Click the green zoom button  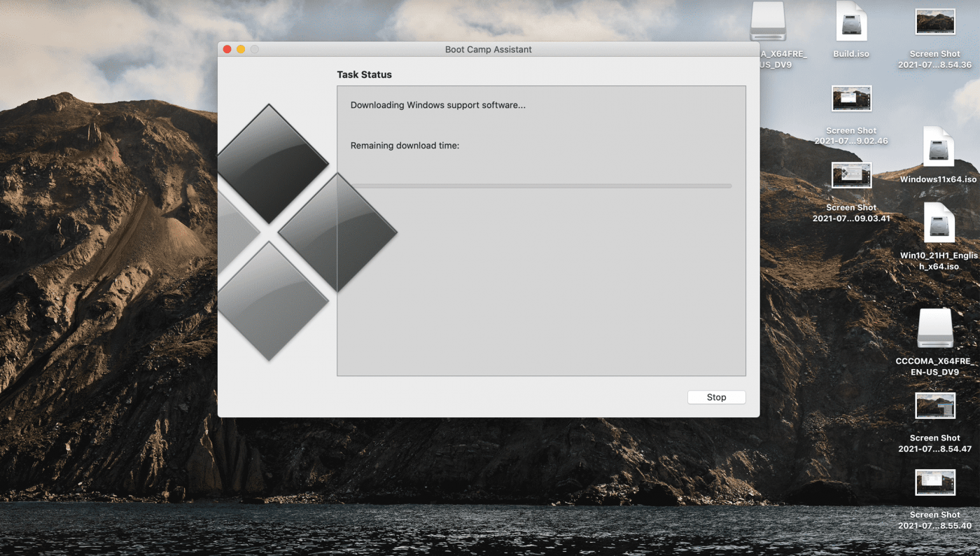[x=253, y=49]
